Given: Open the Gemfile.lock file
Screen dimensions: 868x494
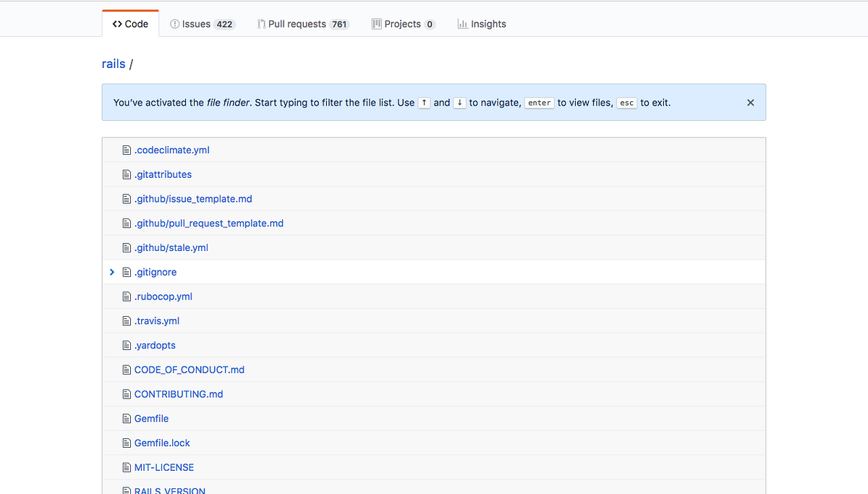Looking at the screenshot, I should [x=161, y=443].
